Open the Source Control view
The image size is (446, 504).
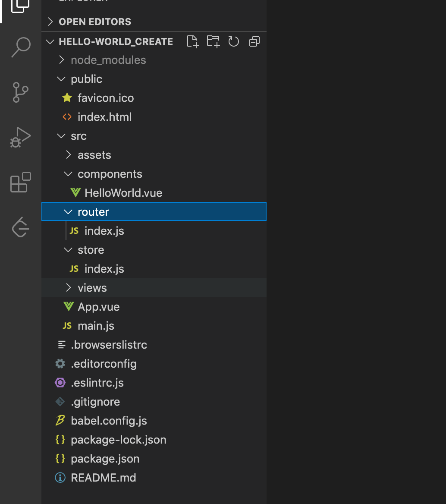21,92
